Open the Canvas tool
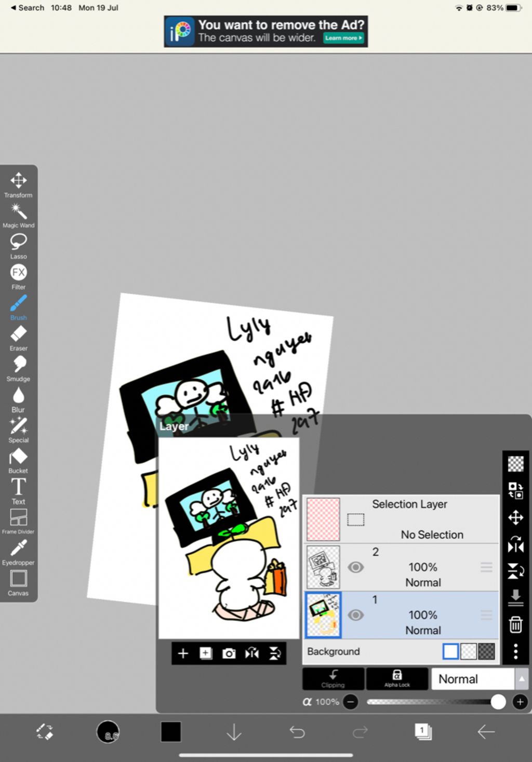 click(18, 582)
